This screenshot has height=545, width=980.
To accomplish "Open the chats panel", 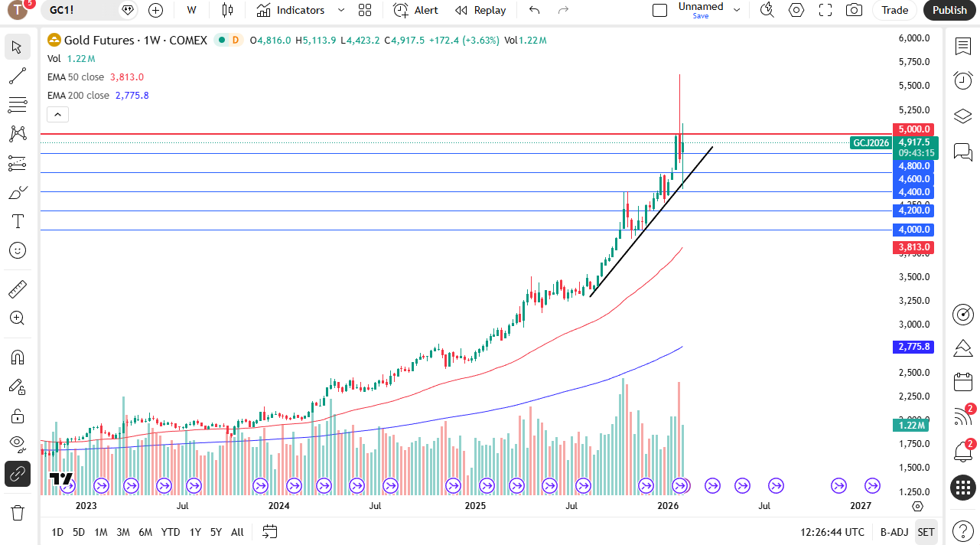I will pyautogui.click(x=963, y=151).
